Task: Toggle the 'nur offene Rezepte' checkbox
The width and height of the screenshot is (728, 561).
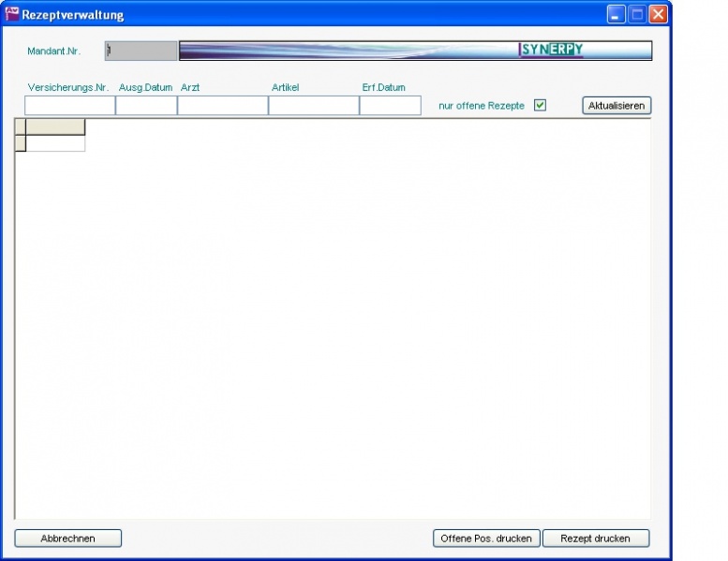Action: click(540, 105)
